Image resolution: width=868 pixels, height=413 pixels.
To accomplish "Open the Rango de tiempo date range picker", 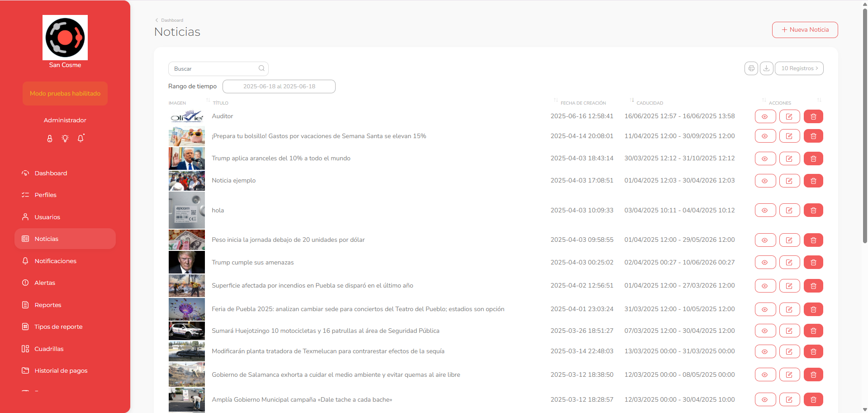I will (279, 86).
